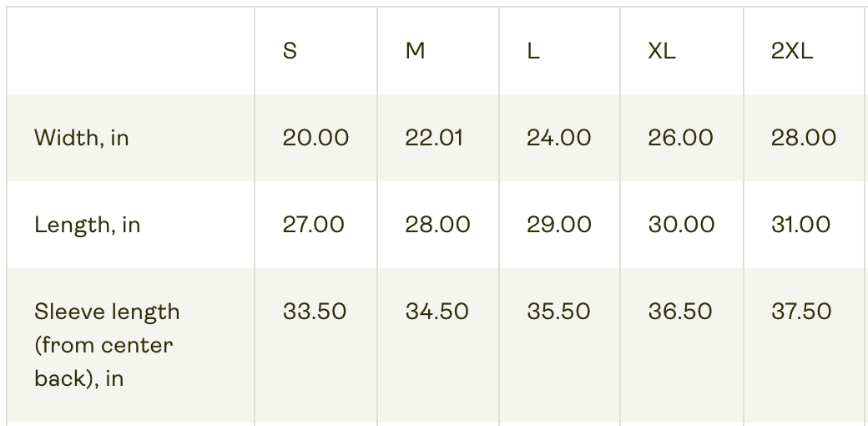Click the length value 30.00 for XL

(681, 225)
